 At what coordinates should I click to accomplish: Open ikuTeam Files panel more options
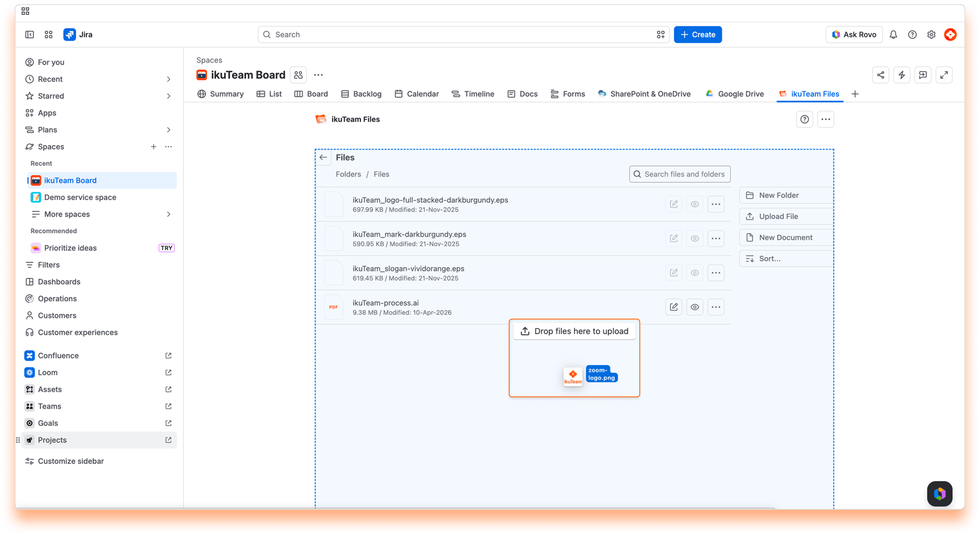pos(826,119)
